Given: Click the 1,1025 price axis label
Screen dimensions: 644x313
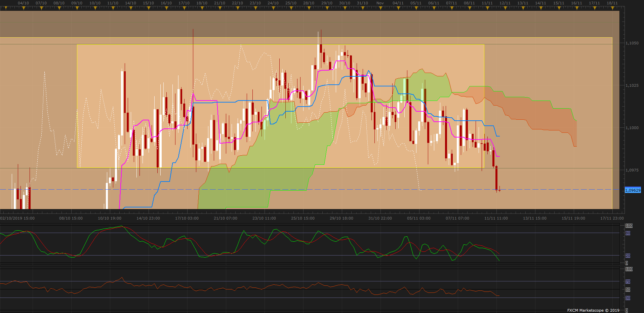Looking at the screenshot, I should (x=632, y=85).
